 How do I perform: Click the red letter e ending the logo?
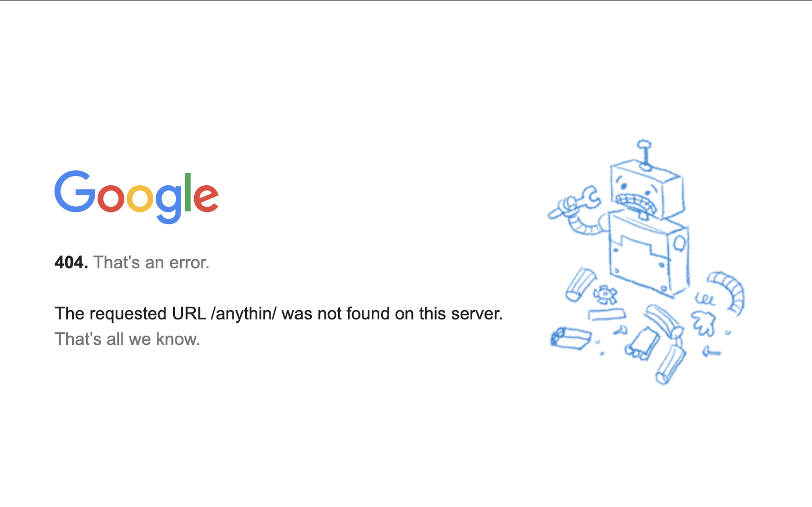point(206,198)
